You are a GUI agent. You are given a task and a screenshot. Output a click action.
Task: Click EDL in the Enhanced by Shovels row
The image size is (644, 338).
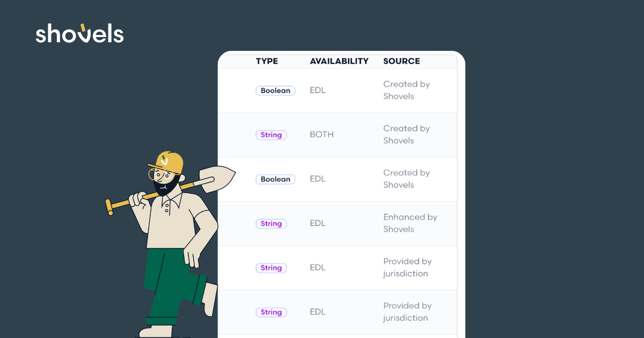pyautogui.click(x=318, y=223)
